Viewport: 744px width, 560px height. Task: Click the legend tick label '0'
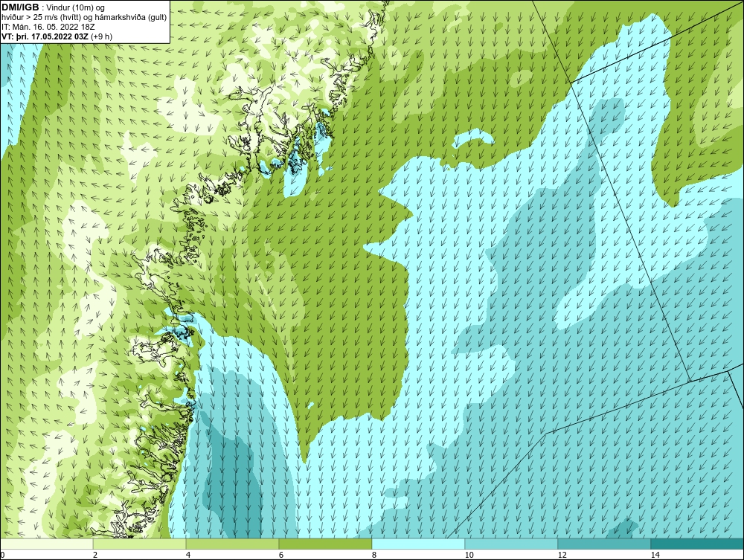[2, 555]
